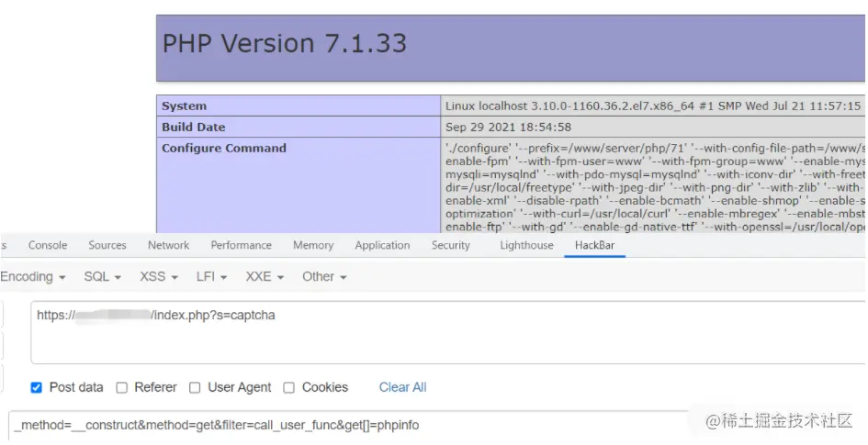868x445 pixels.
Task: Click the Clear All link
Action: 402,387
